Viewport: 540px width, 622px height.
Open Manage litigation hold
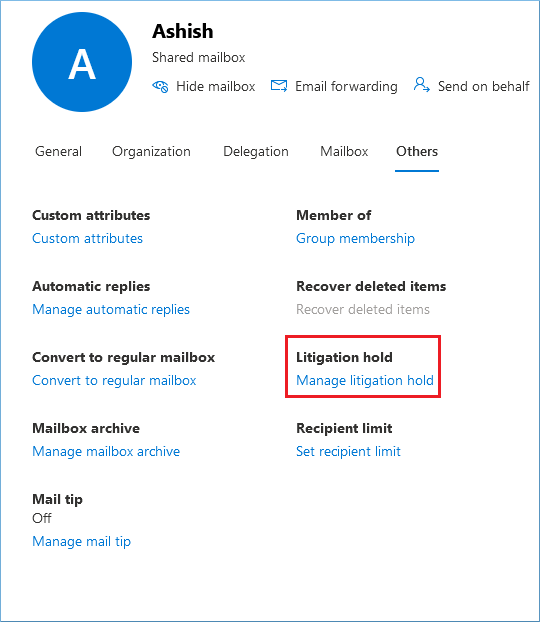[365, 380]
